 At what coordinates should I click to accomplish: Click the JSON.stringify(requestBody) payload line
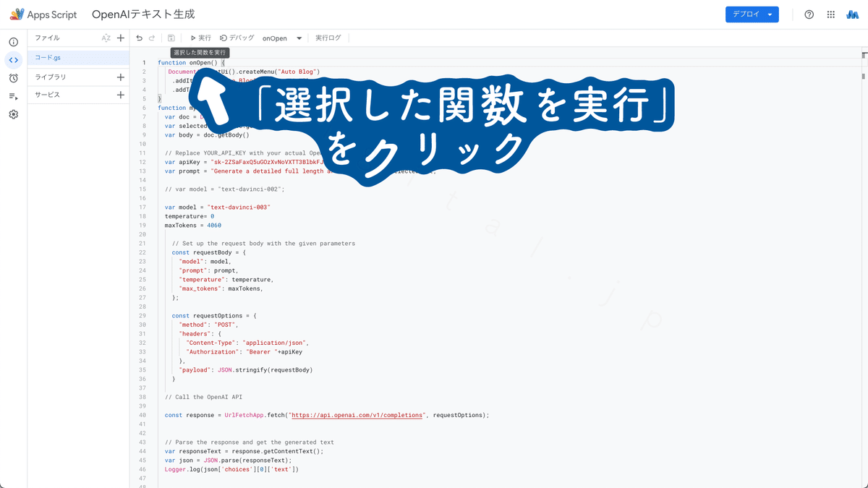pyautogui.click(x=246, y=369)
